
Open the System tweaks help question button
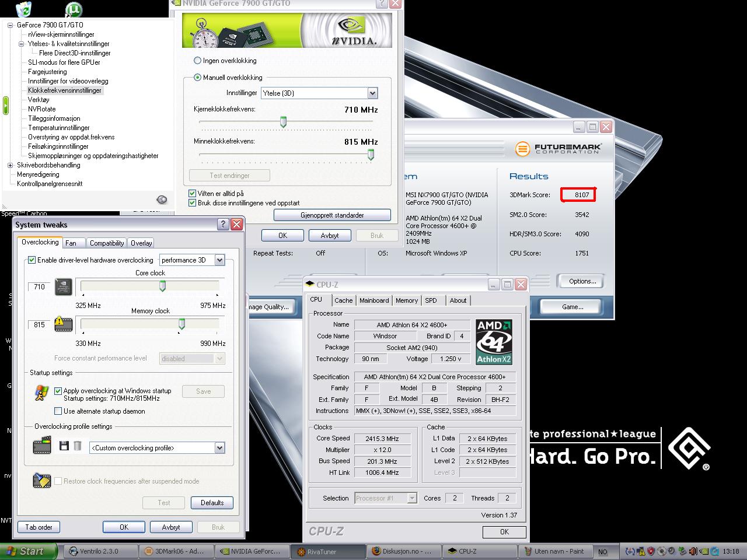(223, 225)
